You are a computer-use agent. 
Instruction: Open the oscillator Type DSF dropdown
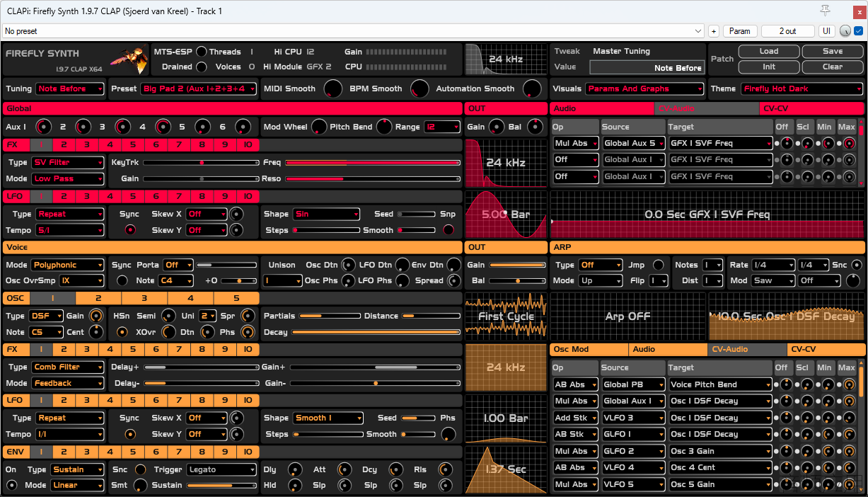pos(47,316)
